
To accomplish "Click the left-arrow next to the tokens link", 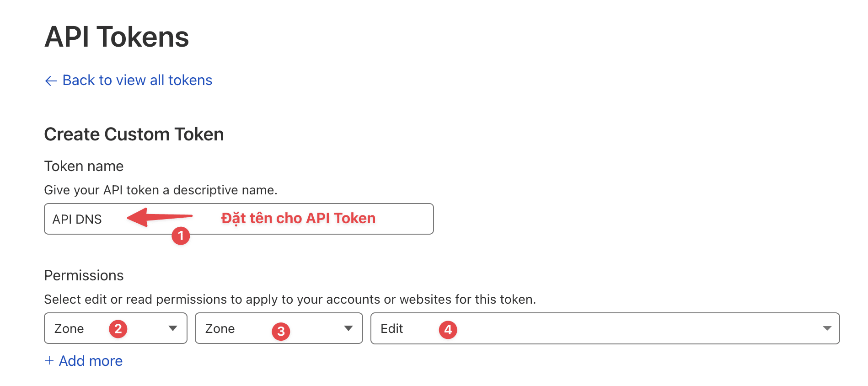I will point(50,80).
